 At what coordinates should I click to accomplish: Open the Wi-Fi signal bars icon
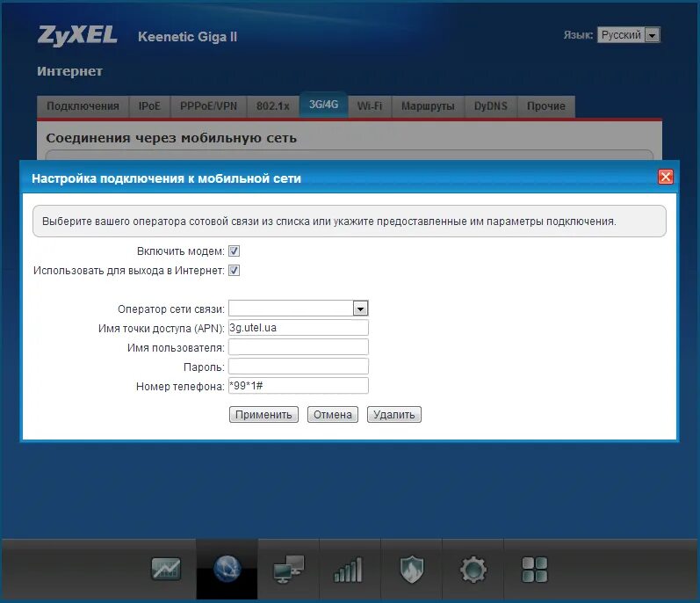(349, 570)
